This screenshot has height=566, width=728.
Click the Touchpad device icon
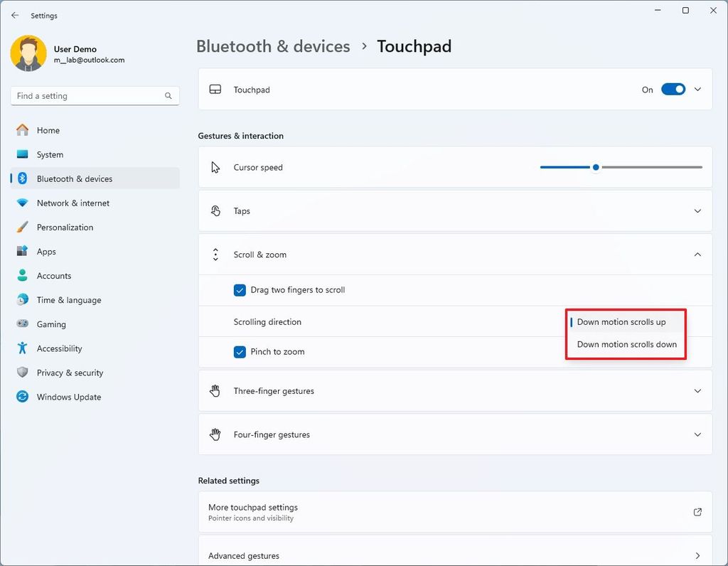215,90
